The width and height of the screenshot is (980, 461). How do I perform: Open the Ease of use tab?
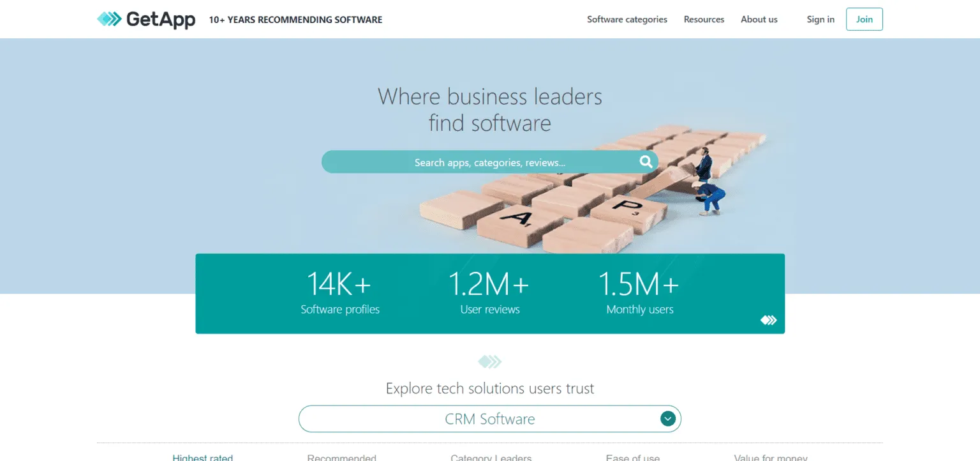tap(632, 457)
